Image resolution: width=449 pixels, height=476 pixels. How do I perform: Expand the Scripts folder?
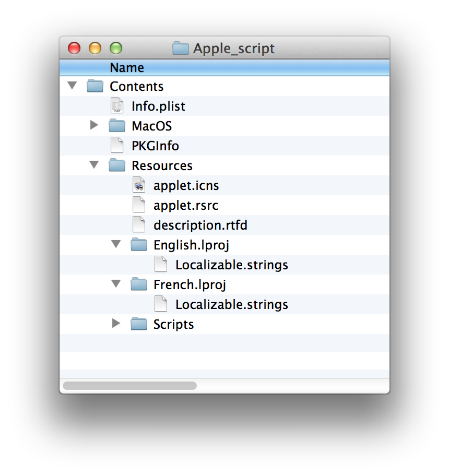coord(116,323)
